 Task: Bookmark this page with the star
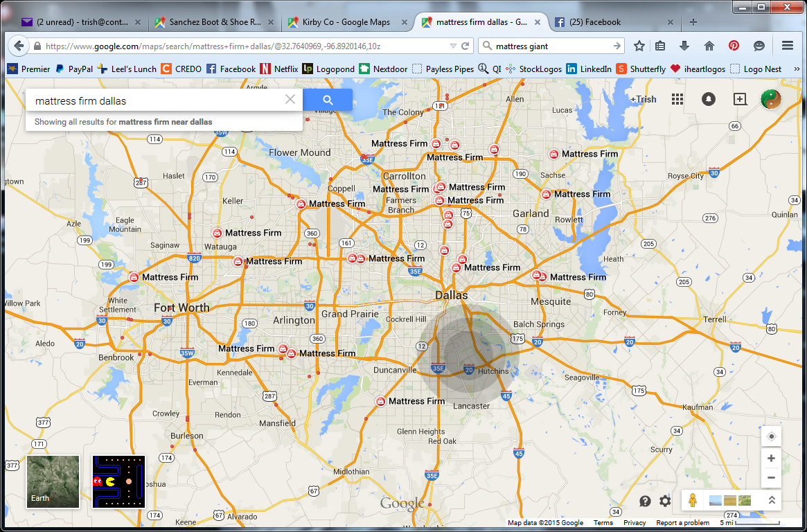(x=639, y=46)
